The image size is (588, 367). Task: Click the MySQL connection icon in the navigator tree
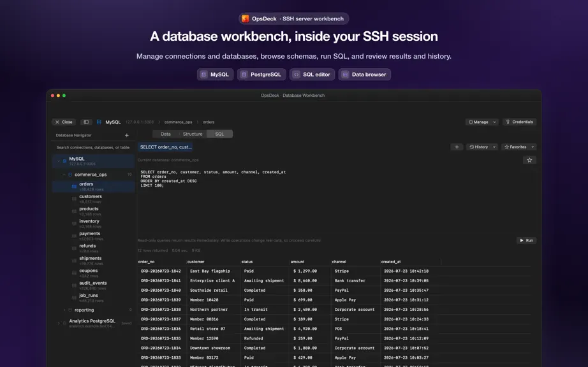coord(64,161)
